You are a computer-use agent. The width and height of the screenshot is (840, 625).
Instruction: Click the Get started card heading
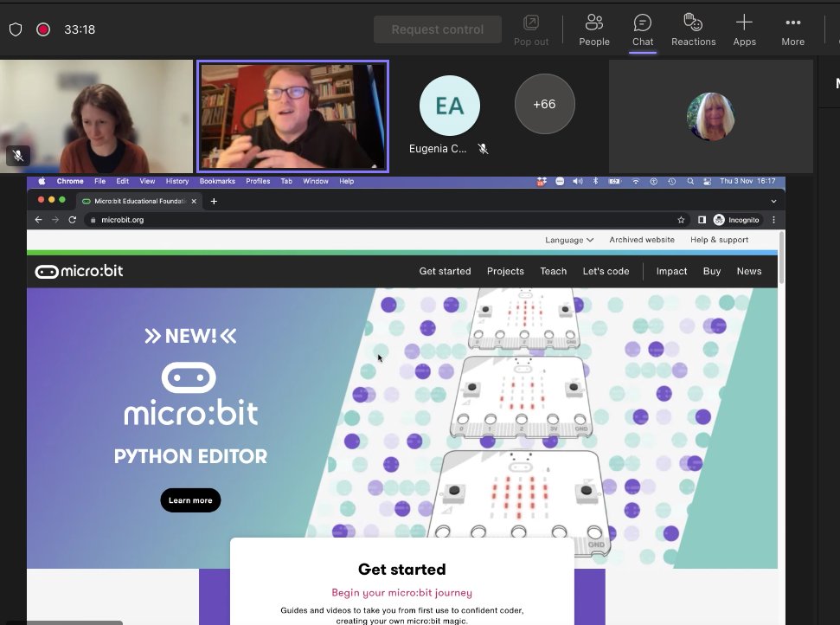coord(401,570)
